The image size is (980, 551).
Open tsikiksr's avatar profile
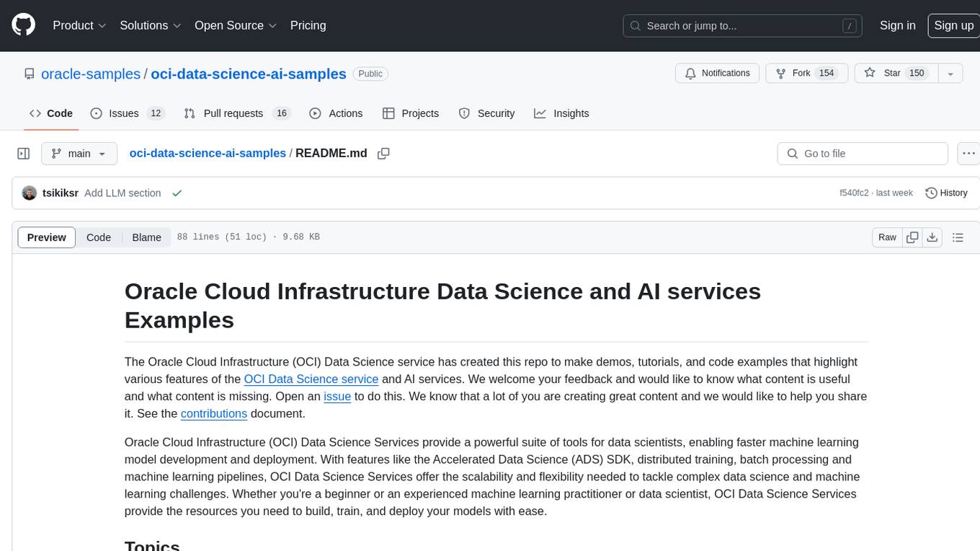point(30,193)
